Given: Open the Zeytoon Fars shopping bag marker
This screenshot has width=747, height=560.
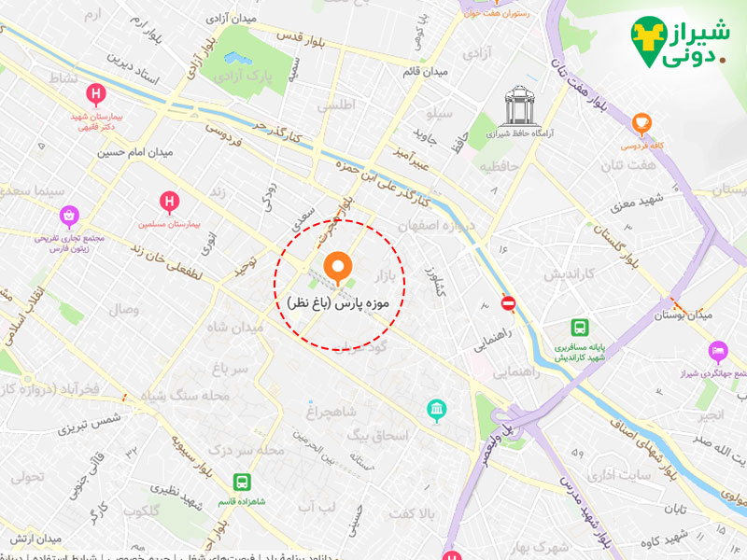Looking at the screenshot, I should (x=69, y=217).
